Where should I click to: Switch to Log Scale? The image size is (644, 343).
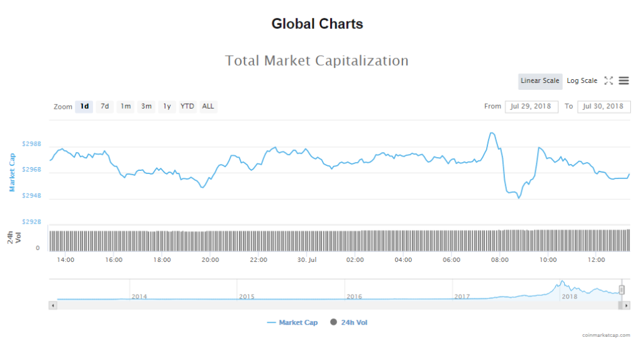(582, 81)
